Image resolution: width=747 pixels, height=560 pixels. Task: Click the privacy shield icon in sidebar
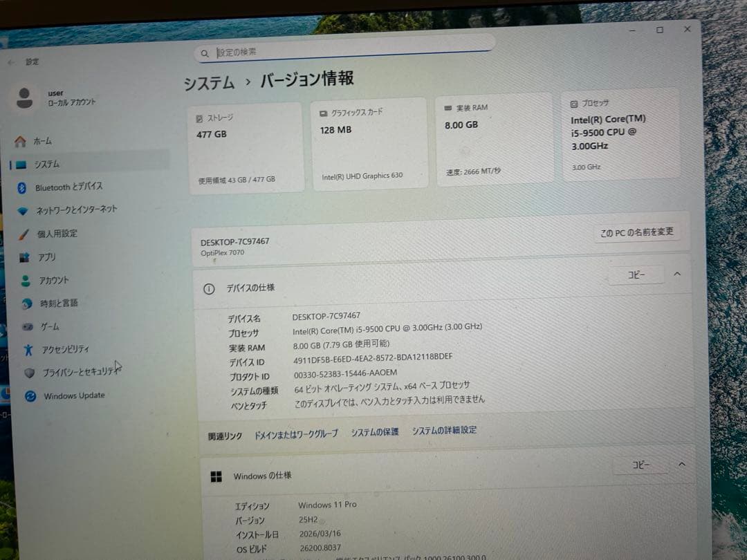tap(30, 373)
